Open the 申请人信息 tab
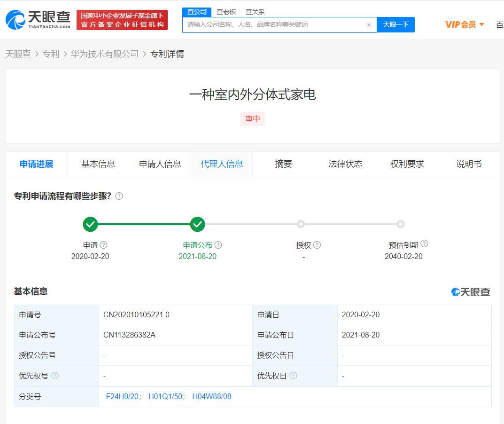This screenshot has height=424, width=504. pyautogui.click(x=160, y=164)
